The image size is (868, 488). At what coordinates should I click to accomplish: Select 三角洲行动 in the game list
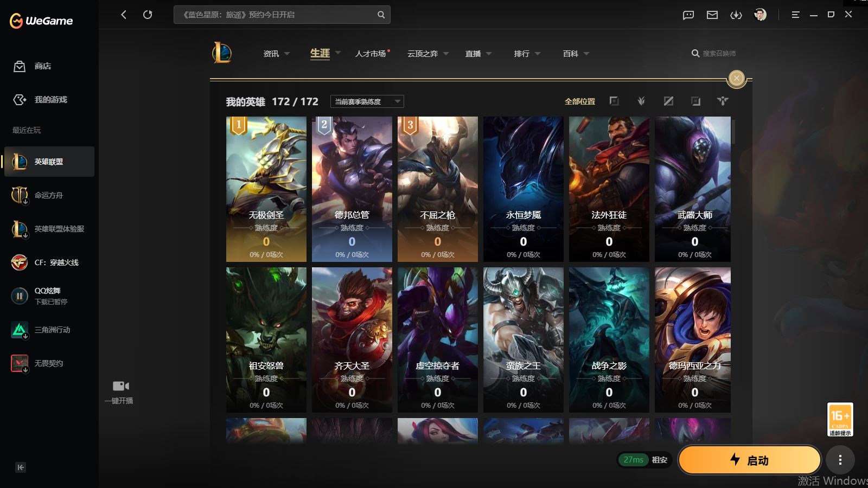click(49, 330)
